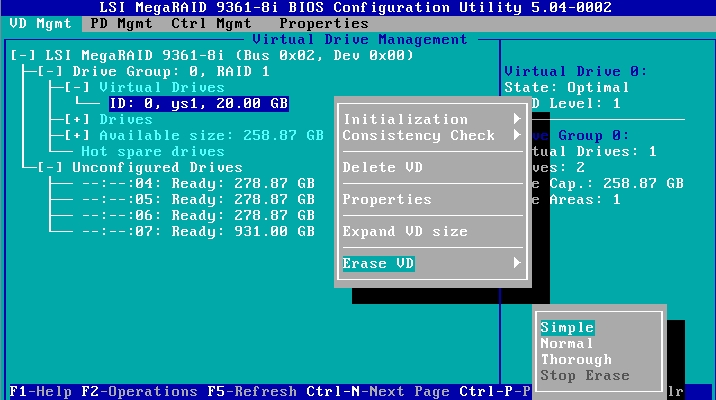Click the Virtual Drive 0: heading
Viewport: 716px width, 400px height.
575,72
